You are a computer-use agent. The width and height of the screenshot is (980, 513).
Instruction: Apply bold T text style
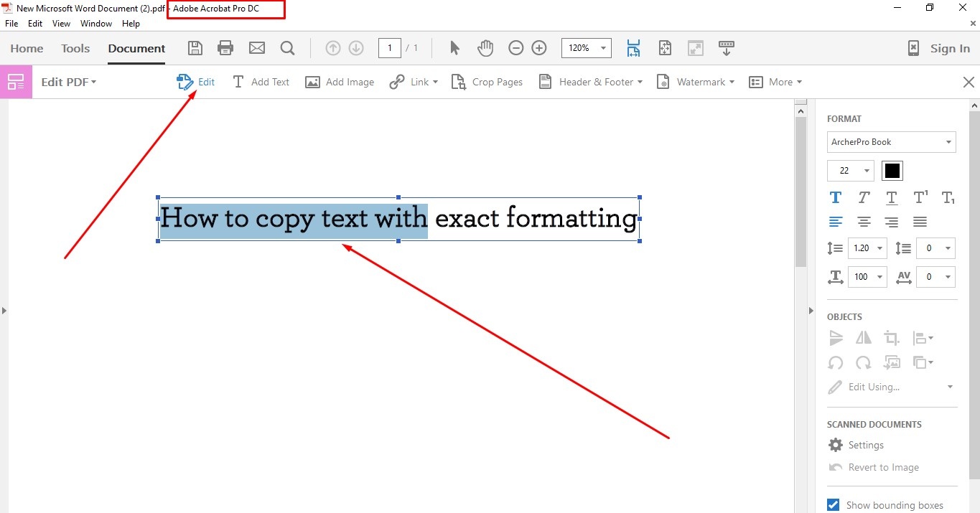click(x=836, y=197)
